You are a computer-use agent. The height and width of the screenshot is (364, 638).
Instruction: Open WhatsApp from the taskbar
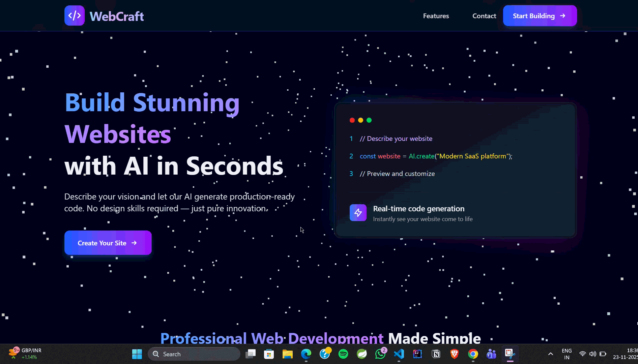pyautogui.click(x=380, y=354)
